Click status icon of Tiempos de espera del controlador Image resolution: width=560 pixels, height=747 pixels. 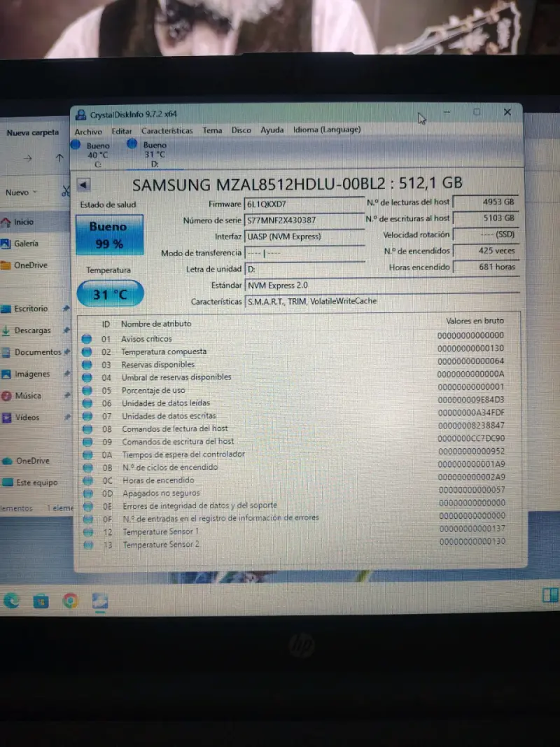pyautogui.click(x=87, y=455)
